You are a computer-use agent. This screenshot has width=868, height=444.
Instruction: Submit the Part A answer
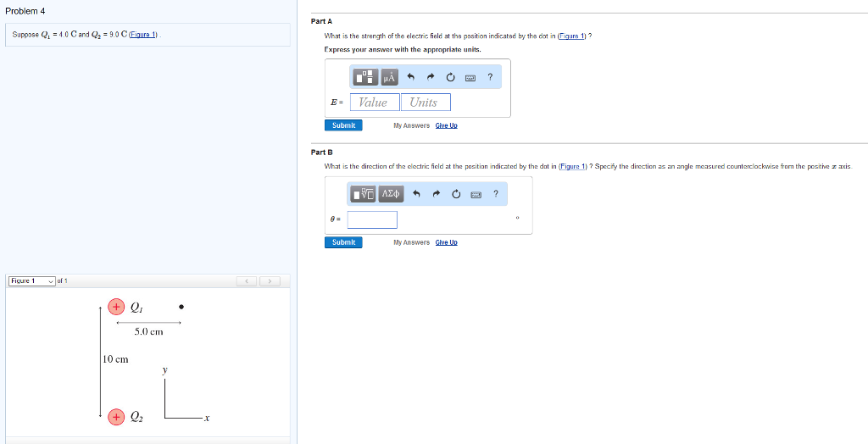[344, 125]
